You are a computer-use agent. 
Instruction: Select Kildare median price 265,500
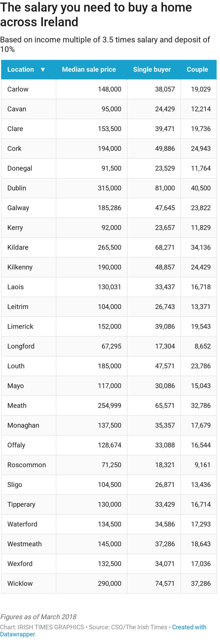(x=109, y=247)
